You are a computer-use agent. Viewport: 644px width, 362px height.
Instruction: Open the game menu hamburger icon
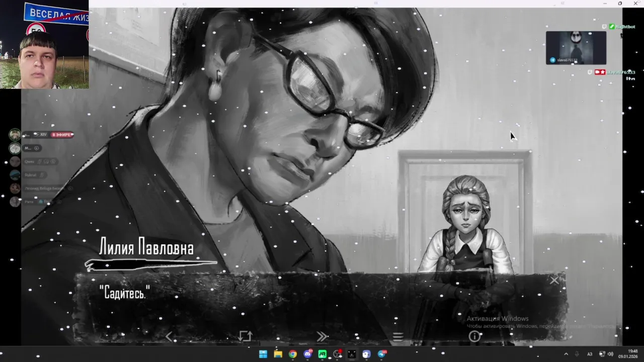[x=398, y=337]
